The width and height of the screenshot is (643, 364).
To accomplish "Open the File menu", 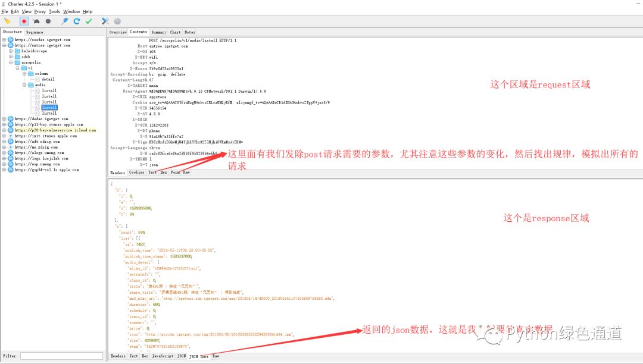I will click(5, 12).
